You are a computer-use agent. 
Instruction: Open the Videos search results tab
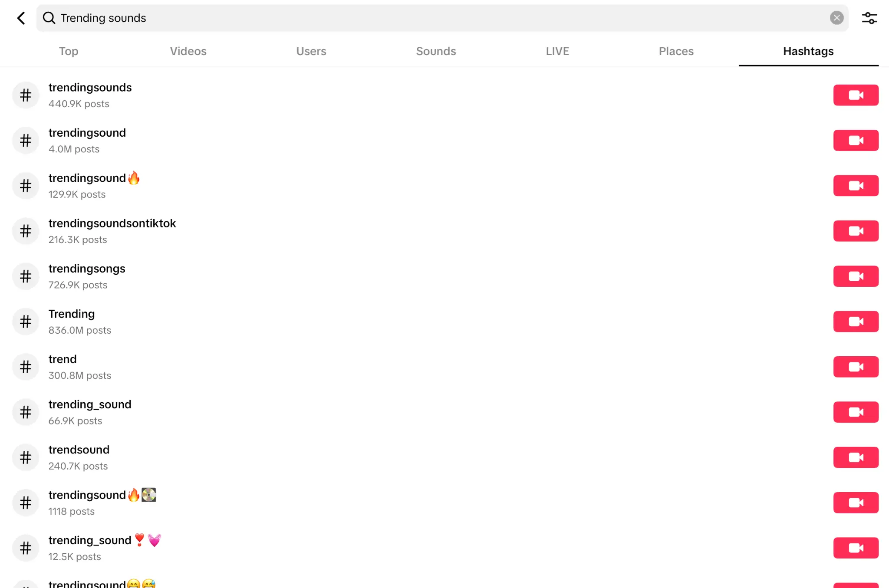click(188, 51)
